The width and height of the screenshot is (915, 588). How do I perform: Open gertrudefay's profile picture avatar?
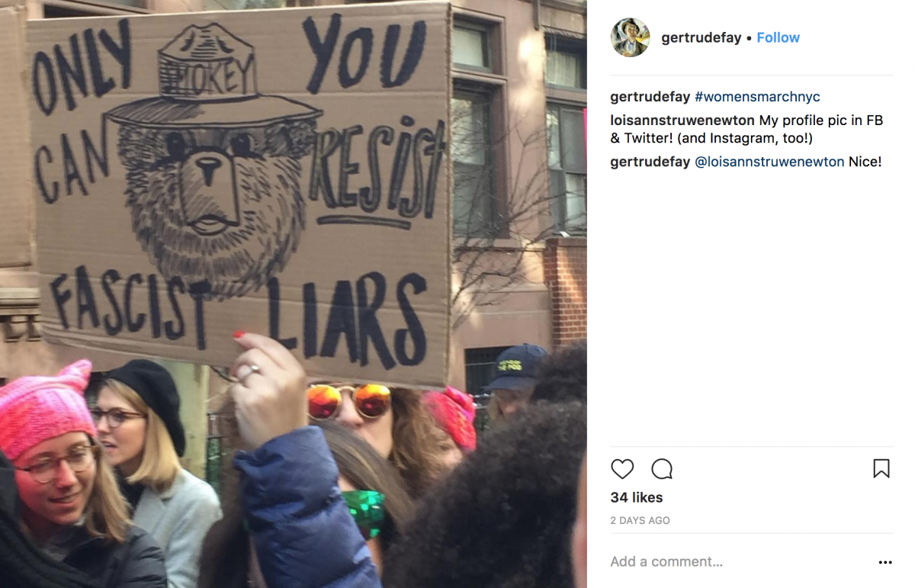pos(630,37)
